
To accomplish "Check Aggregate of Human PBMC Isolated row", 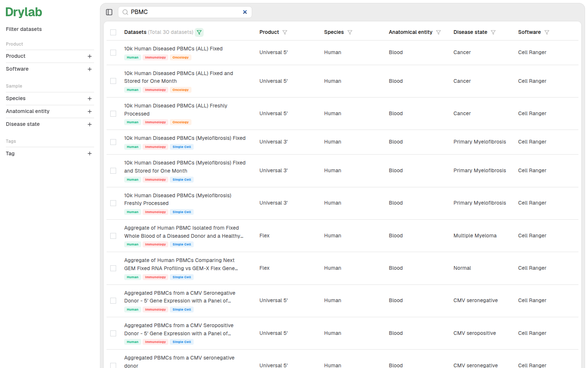I will tap(113, 236).
